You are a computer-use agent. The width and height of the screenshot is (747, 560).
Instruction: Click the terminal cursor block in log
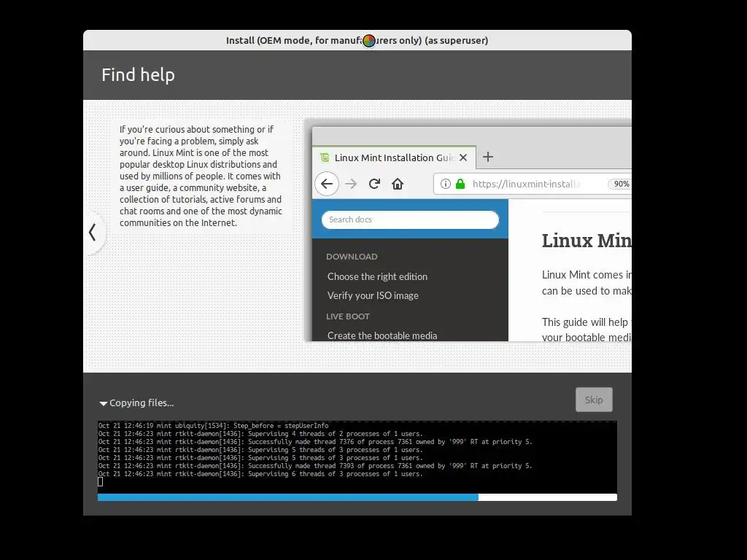click(101, 482)
